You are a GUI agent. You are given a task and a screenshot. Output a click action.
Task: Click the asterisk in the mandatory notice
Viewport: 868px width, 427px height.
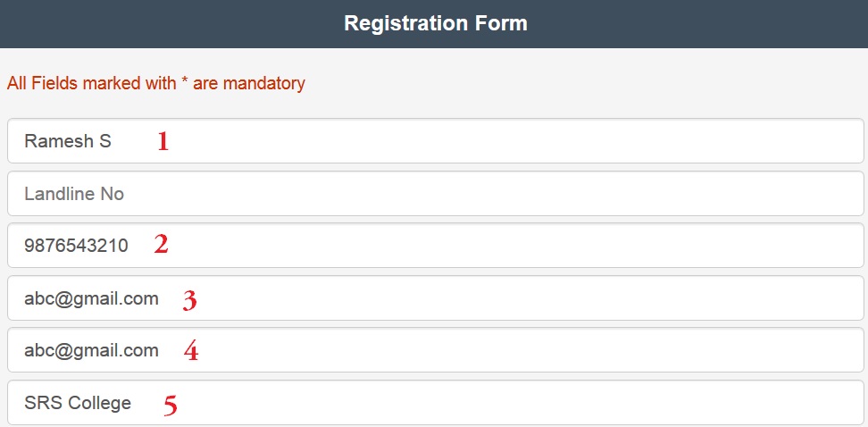point(185,81)
